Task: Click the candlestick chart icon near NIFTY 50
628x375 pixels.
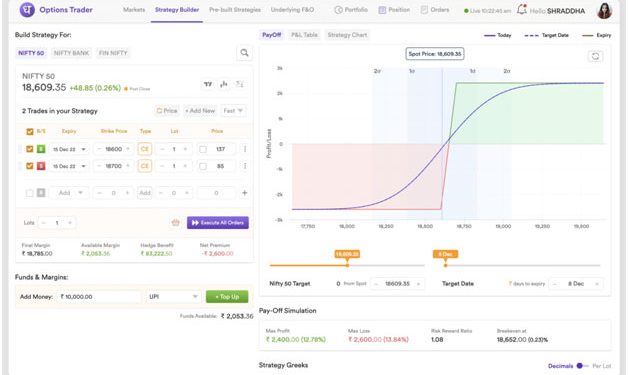Action: pos(224,84)
